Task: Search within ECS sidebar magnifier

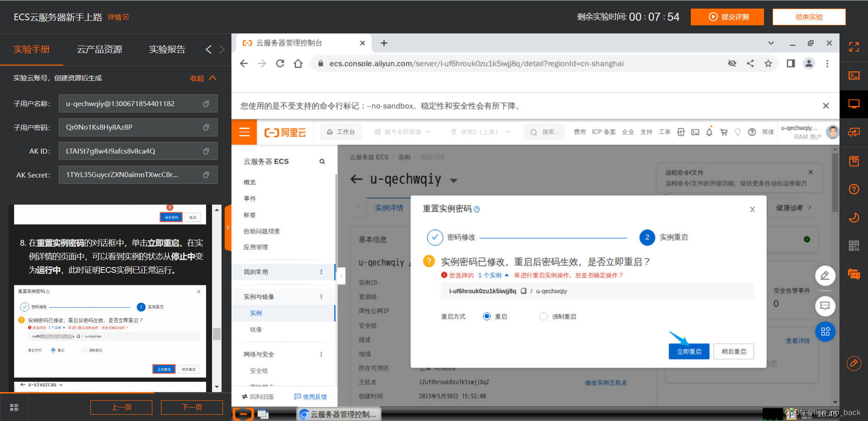Action: (322, 161)
